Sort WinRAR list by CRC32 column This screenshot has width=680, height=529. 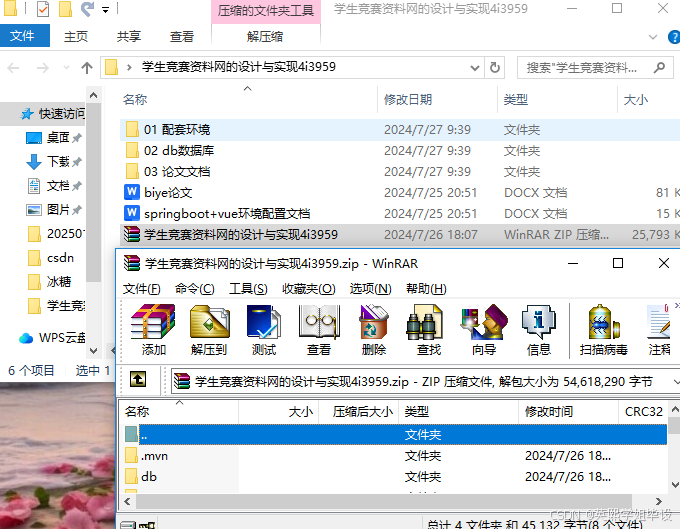point(643,411)
